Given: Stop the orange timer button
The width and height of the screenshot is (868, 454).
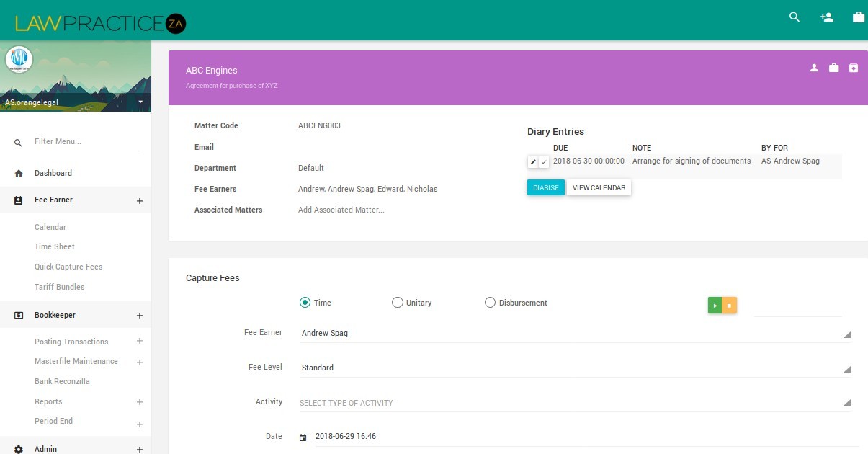Looking at the screenshot, I should pyautogui.click(x=730, y=305).
